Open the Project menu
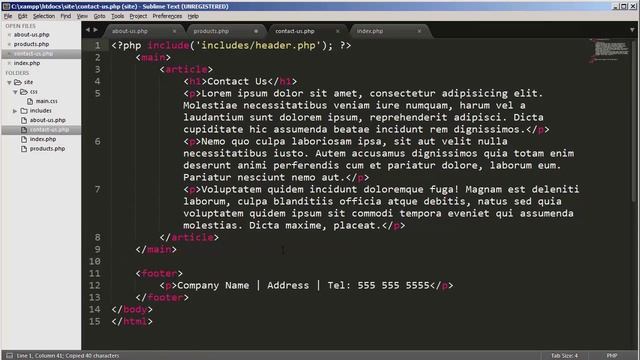The width and height of the screenshot is (640, 360). click(138, 16)
